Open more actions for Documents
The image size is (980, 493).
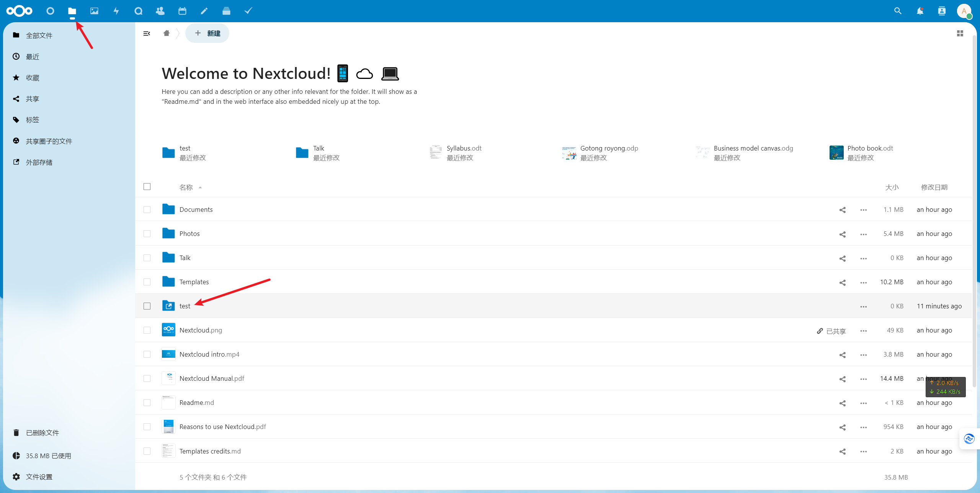tap(863, 210)
